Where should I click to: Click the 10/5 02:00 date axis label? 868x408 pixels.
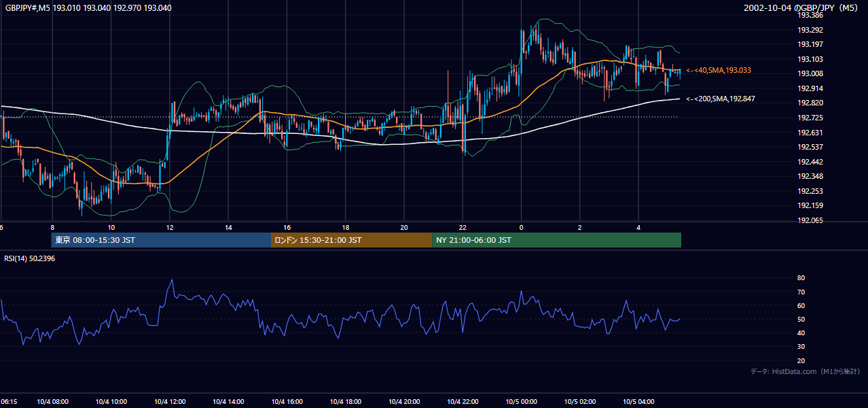[580, 402]
